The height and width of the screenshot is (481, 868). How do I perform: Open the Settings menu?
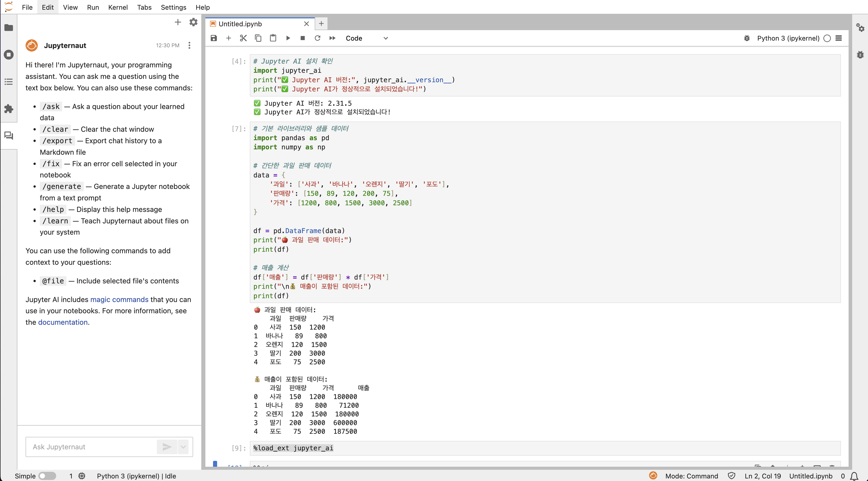tap(173, 7)
